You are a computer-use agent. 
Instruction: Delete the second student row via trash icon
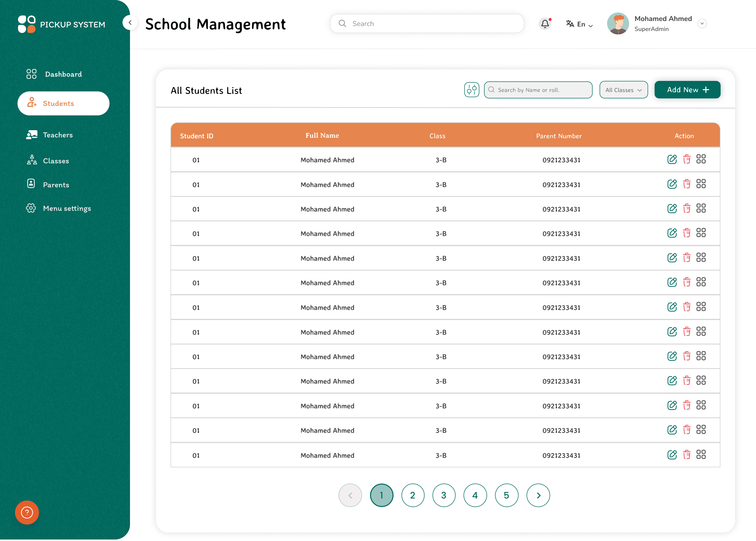(686, 184)
